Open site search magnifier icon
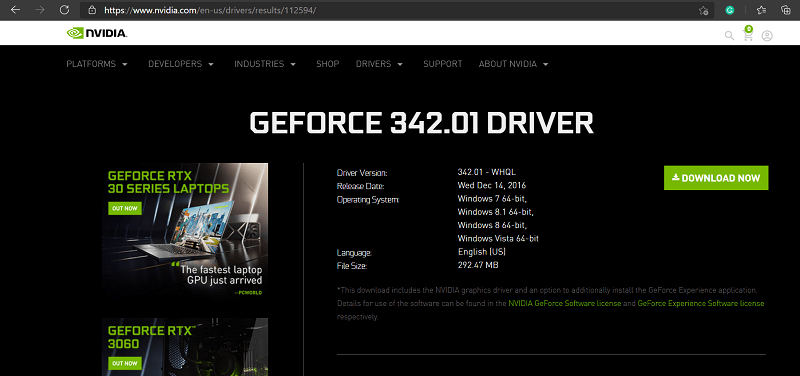Image resolution: width=800 pixels, height=376 pixels. point(730,36)
